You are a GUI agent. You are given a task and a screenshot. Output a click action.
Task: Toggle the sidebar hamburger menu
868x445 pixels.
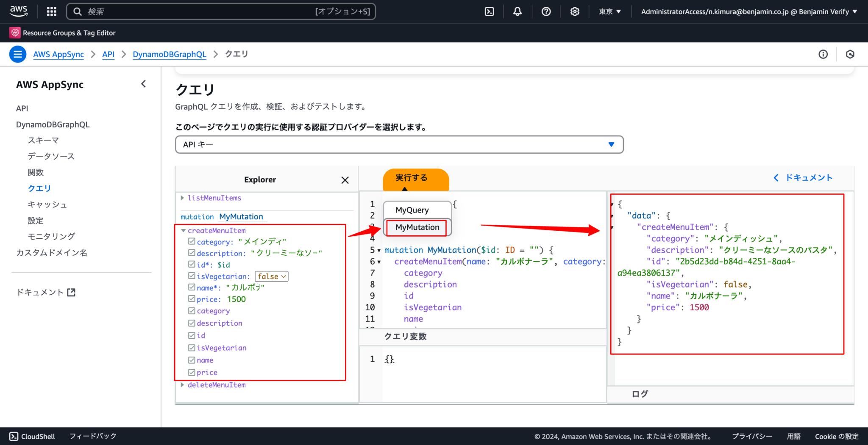point(17,54)
